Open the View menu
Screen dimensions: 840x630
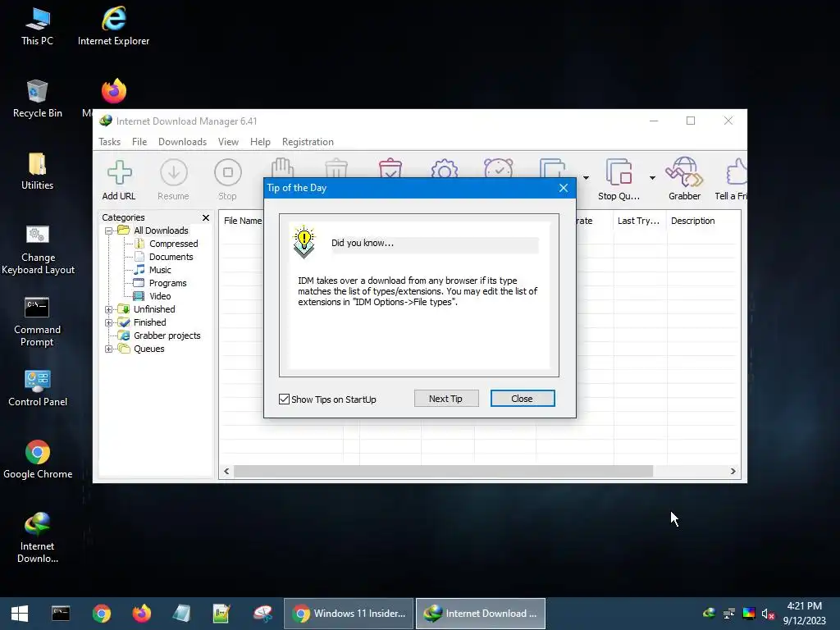tap(228, 142)
